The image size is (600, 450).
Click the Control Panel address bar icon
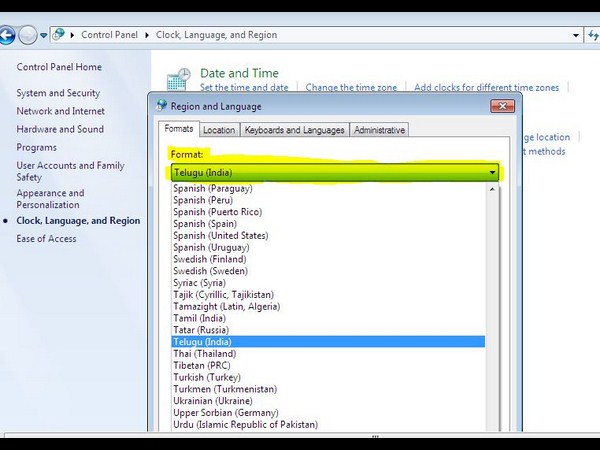(x=60, y=35)
